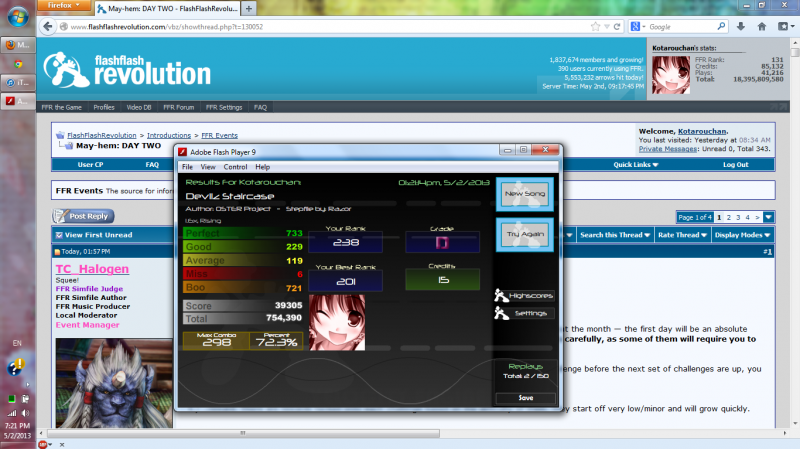Open Display Modes dropdown
This screenshot has width=800, height=449.
point(742,235)
